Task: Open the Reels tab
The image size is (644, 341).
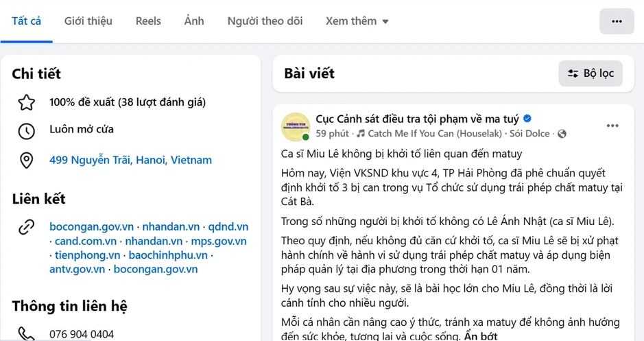Action: coord(148,21)
